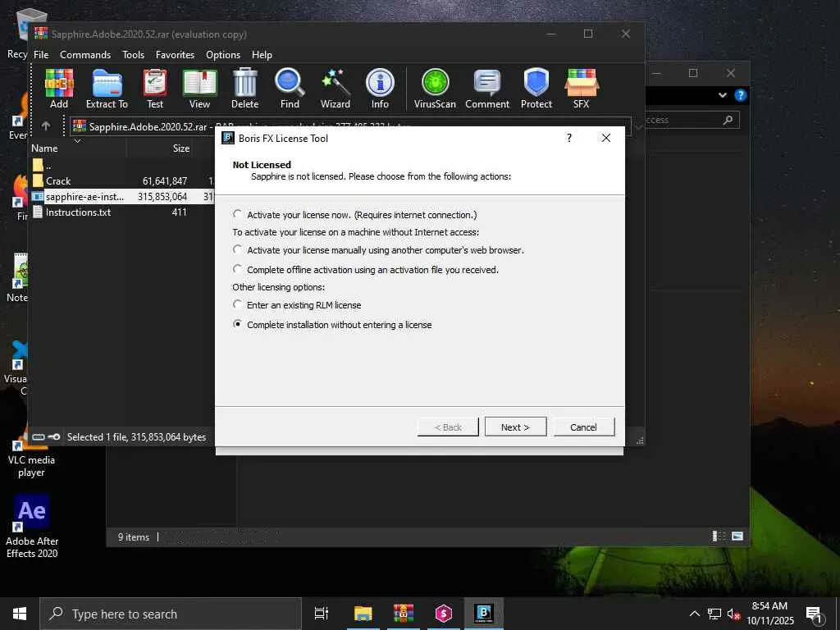The width and height of the screenshot is (840, 630).
Task: Click the network tray icon
Action: click(x=714, y=614)
